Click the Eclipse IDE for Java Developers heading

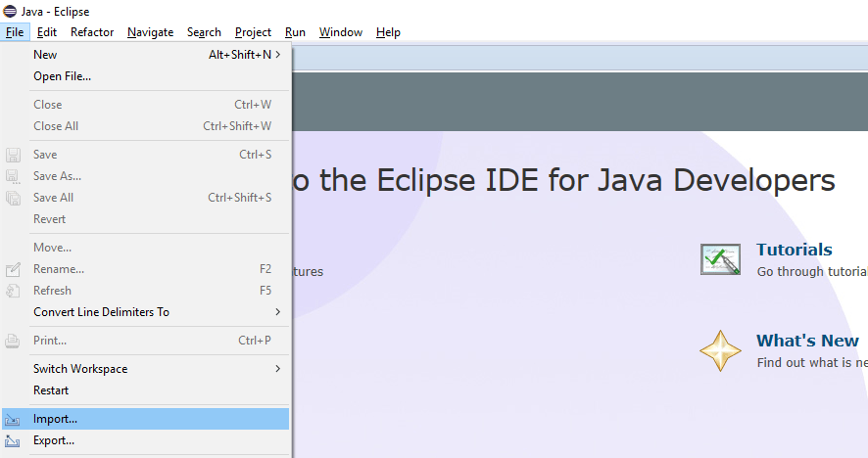563,180
